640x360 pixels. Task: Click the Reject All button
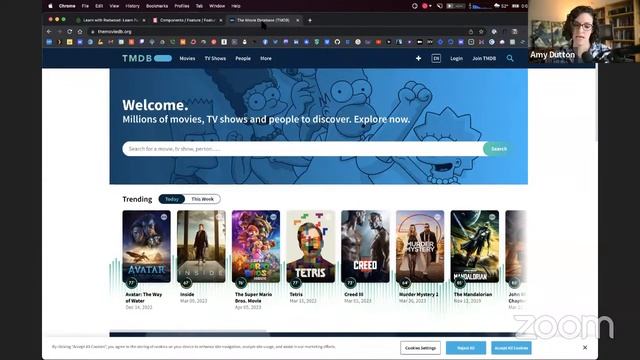(x=466, y=348)
